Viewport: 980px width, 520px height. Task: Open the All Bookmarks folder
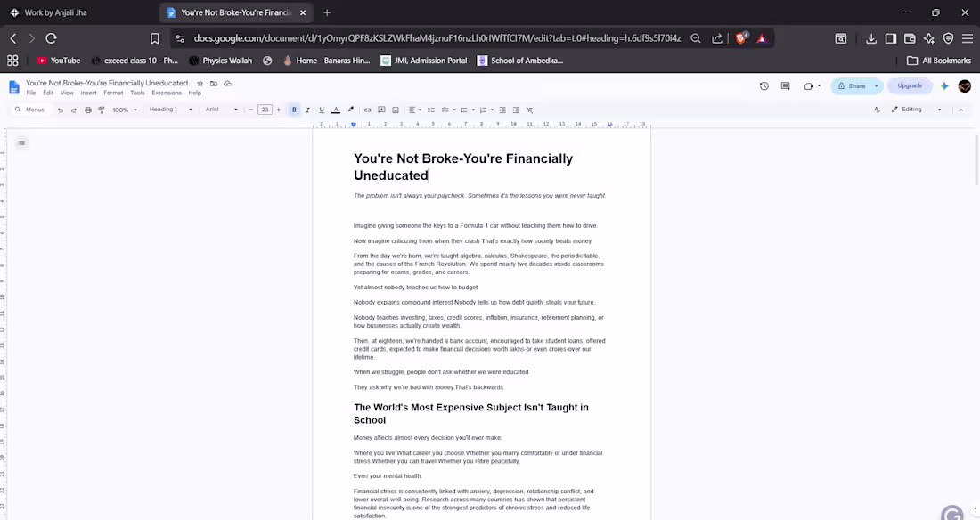pos(939,61)
